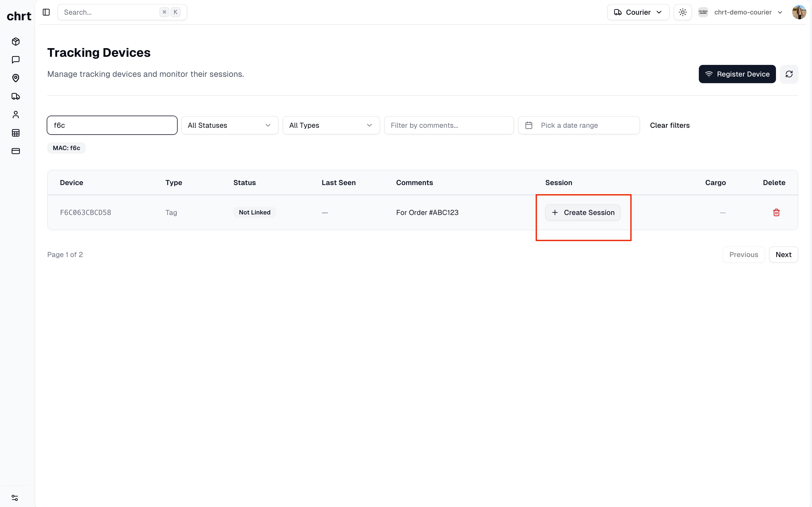This screenshot has width=812, height=507.
Task: Click the map pin sidebar icon
Action: (15, 78)
